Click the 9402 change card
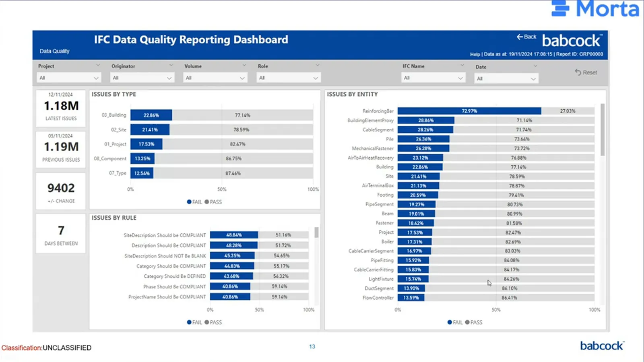Image resolution: width=644 pixels, height=362 pixels. pos(61,191)
